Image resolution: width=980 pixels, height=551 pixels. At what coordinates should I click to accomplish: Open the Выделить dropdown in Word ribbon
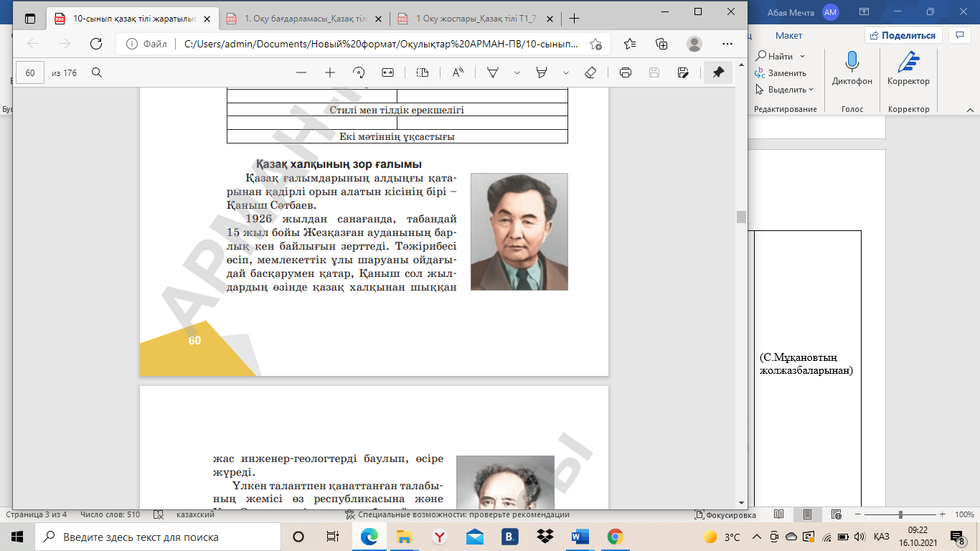point(786,90)
